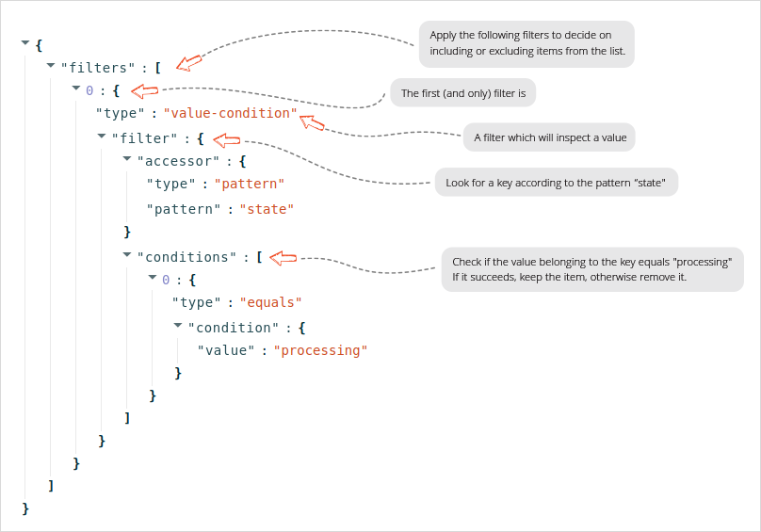Select the "processing" value string
761x532 pixels.
[320, 350]
